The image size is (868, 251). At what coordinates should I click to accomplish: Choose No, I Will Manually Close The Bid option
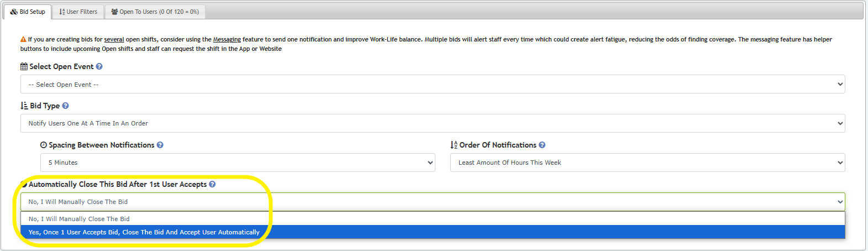[433, 219]
